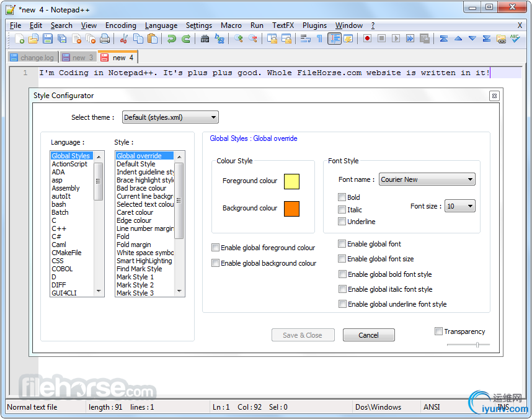Toggle the Transparency checkbox
This screenshot has height=419, width=532.
coord(438,331)
